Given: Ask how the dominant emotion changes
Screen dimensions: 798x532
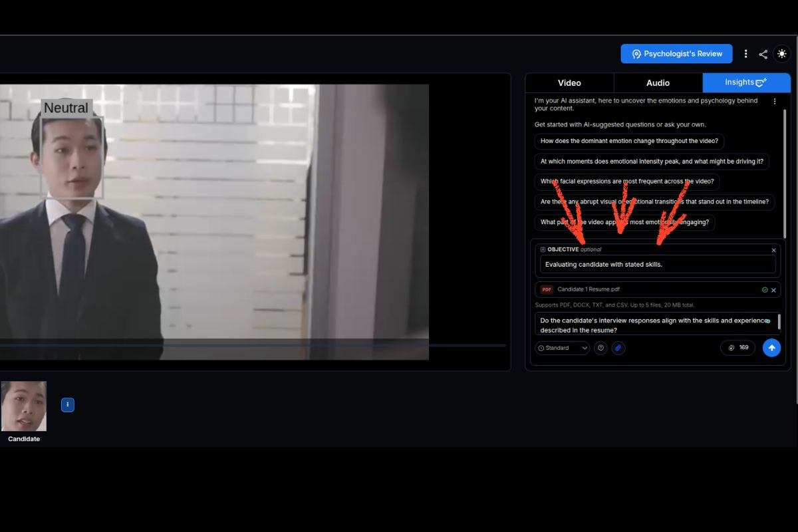Looking at the screenshot, I should click(629, 141).
